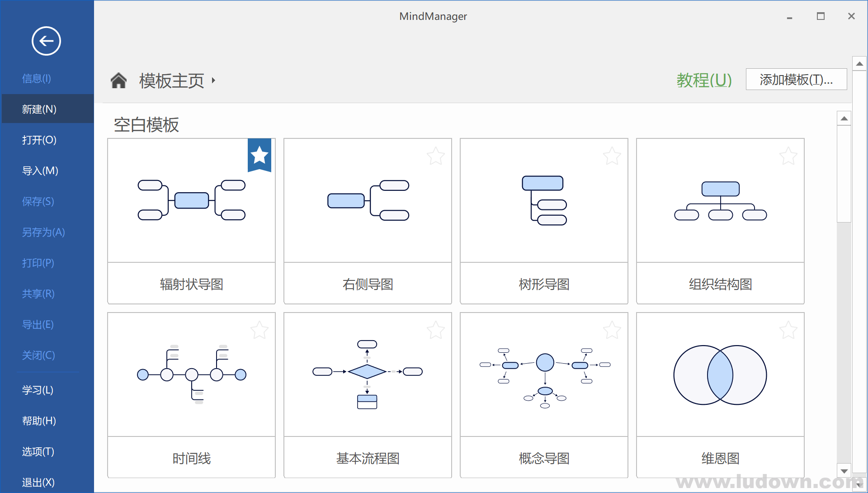Click 保存(S) in the sidebar
The image size is (868, 493).
pos(38,201)
